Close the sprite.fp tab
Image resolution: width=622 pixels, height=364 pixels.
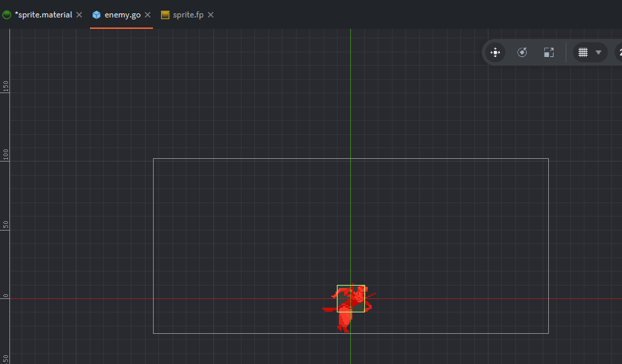click(211, 15)
